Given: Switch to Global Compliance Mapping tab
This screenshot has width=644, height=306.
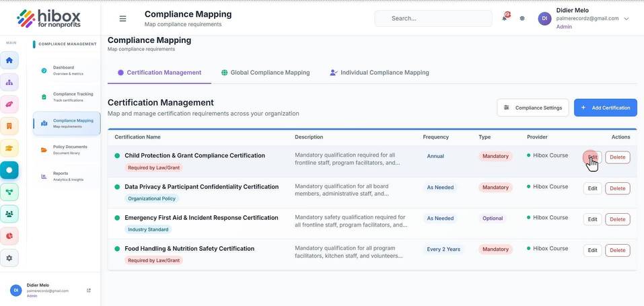Looking at the screenshot, I should click(x=265, y=73).
